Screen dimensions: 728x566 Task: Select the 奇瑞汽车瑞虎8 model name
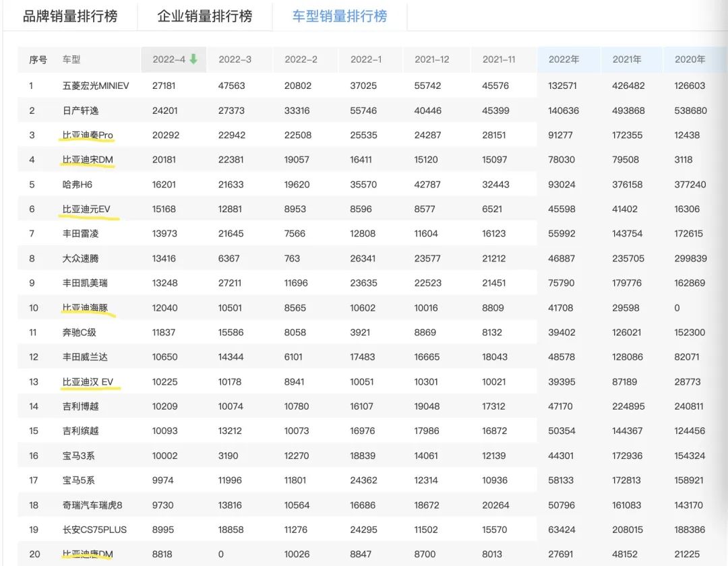click(x=92, y=505)
